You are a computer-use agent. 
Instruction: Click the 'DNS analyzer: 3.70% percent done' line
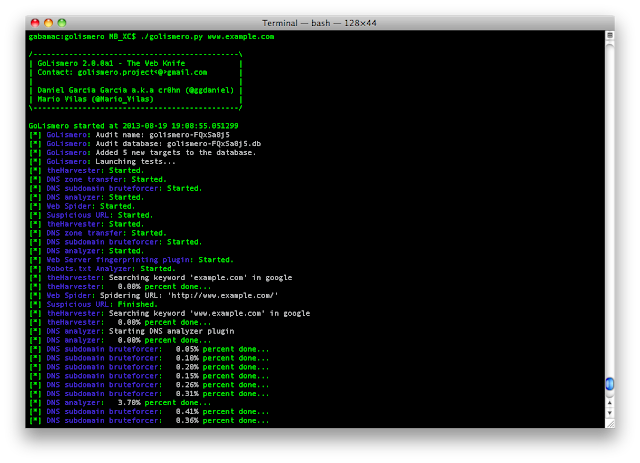(120, 403)
